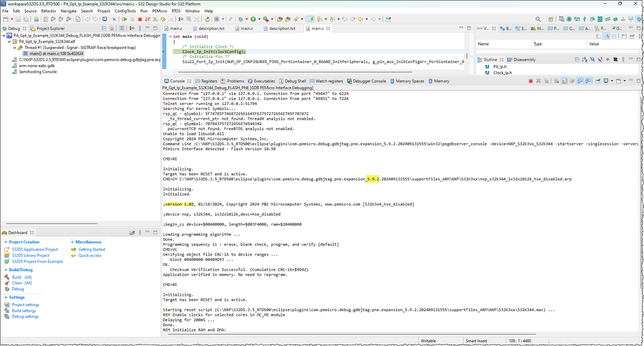Viewport: 644px width, 346px height.
Task: Click the Dashboard view menu (three dots) icon
Action: tap(140, 233)
